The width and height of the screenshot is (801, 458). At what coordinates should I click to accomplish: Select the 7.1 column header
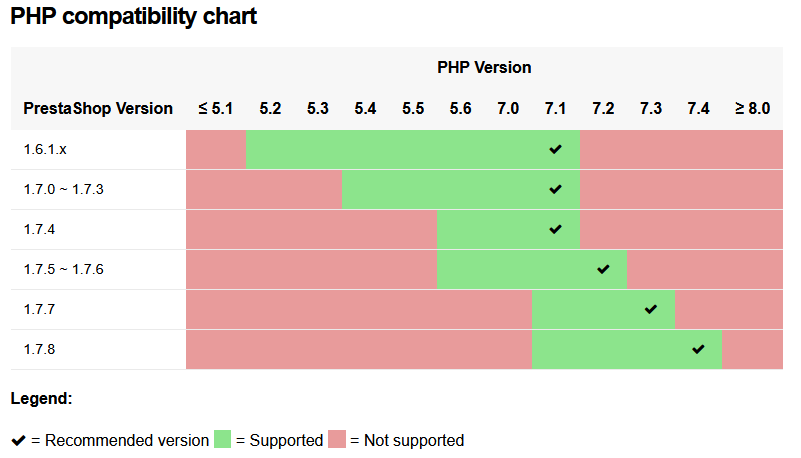coord(556,108)
